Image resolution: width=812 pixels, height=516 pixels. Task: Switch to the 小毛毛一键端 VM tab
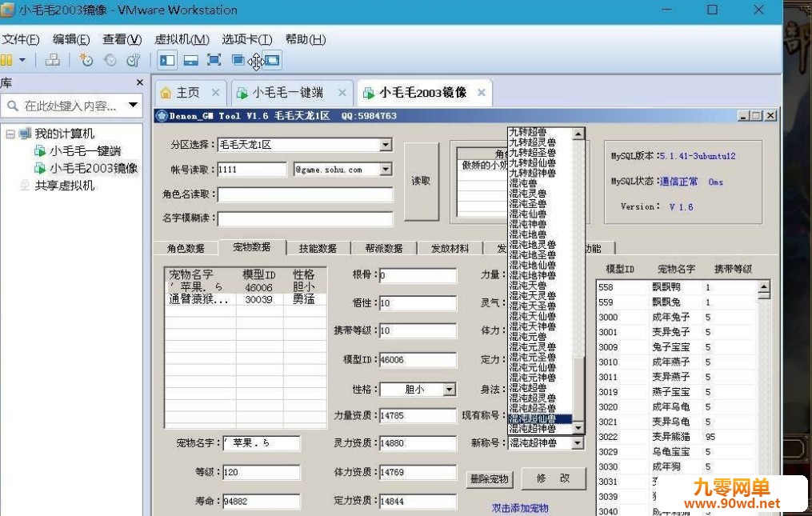(288, 93)
